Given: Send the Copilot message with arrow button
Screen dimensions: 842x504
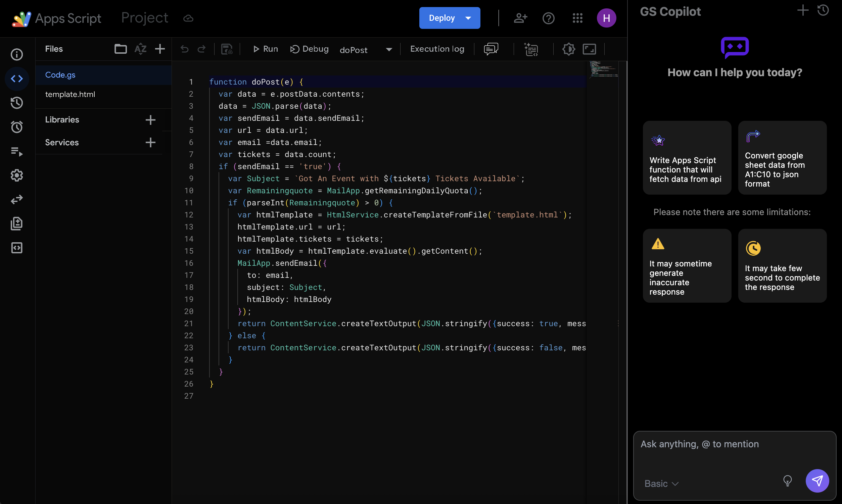Looking at the screenshot, I should click(x=817, y=481).
